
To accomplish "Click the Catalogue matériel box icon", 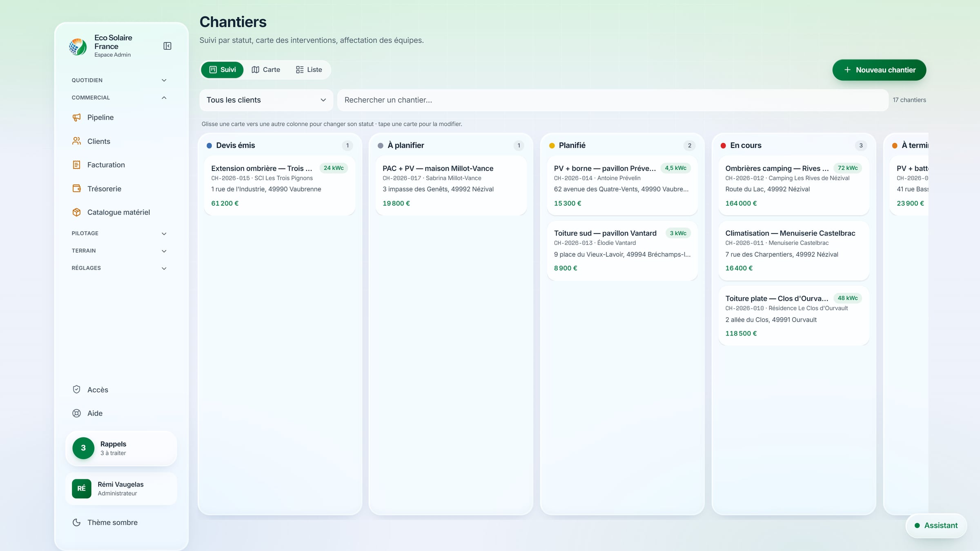I will click(76, 212).
